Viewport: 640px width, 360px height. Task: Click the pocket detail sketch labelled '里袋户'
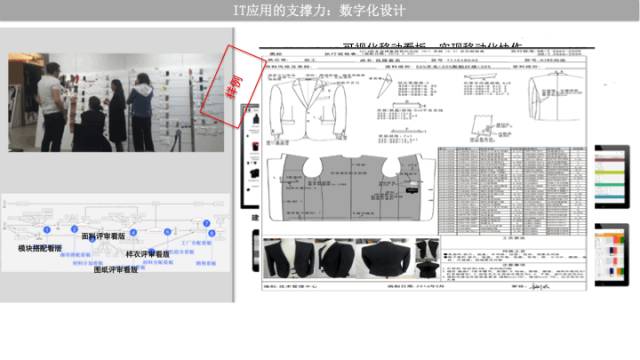click(491, 128)
